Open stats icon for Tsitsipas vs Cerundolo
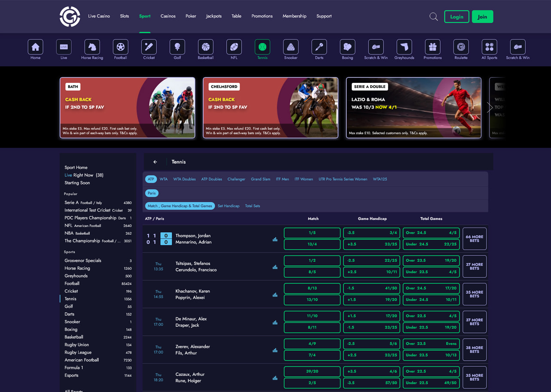Screen dimensions: 551x392 tap(275, 267)
